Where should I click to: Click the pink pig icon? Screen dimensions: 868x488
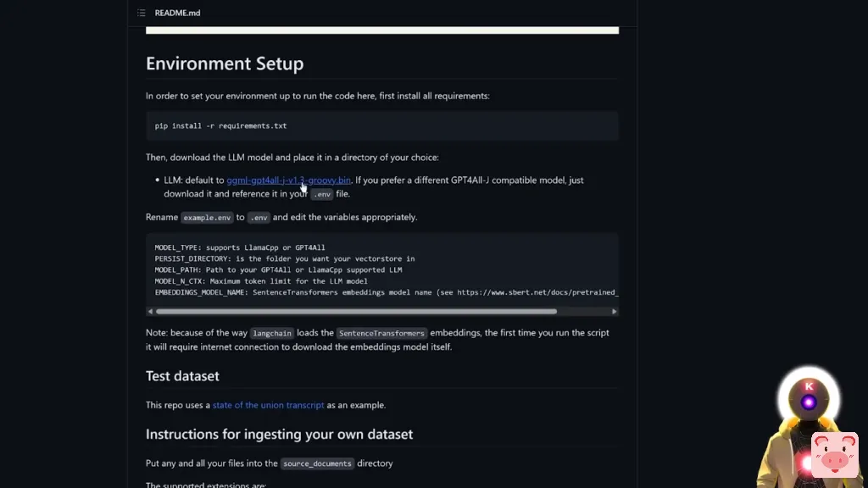coord(834,455)
